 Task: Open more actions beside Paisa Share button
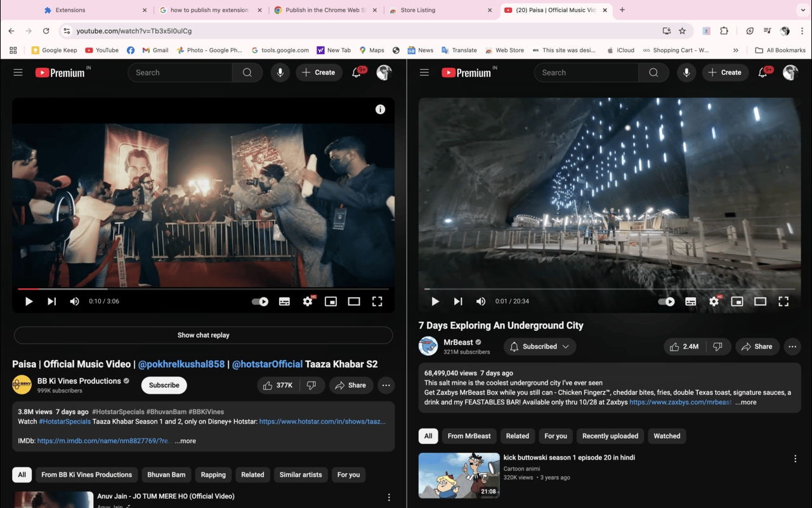click(386, 385)
